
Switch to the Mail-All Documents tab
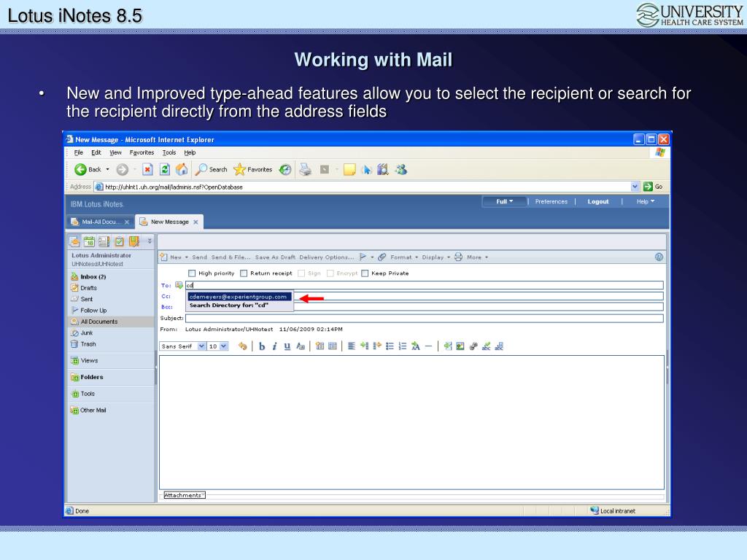99,222
